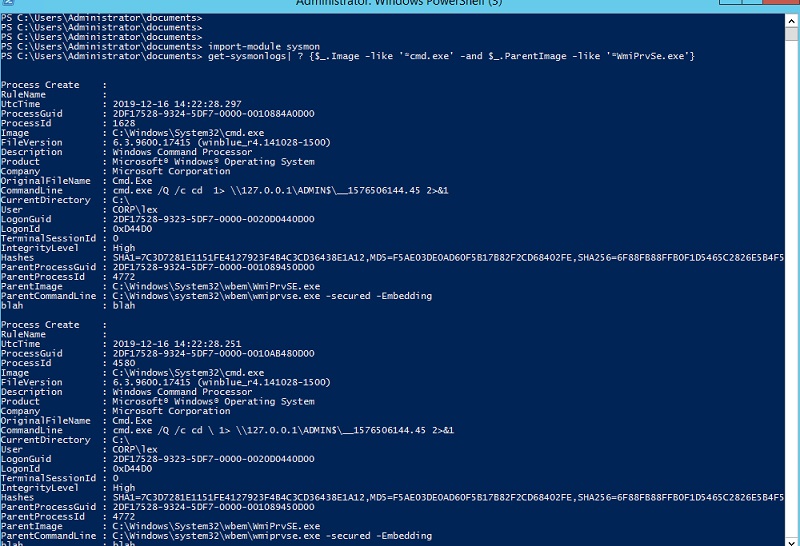Click the vertical scrollbar thumb
Viewport: 800px width, 546px height.
pyautogui.click(x=791, y=35)
